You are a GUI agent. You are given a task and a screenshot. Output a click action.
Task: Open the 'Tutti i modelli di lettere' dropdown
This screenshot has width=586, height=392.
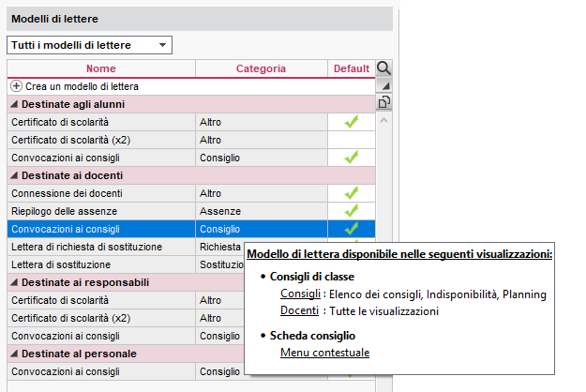(x=89, y=45)
